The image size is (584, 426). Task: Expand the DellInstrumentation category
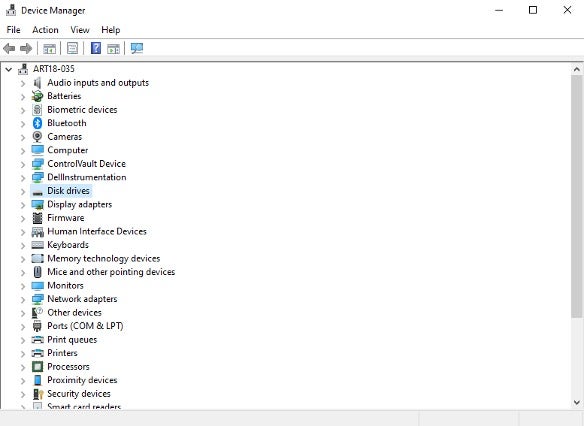point(23,178)
